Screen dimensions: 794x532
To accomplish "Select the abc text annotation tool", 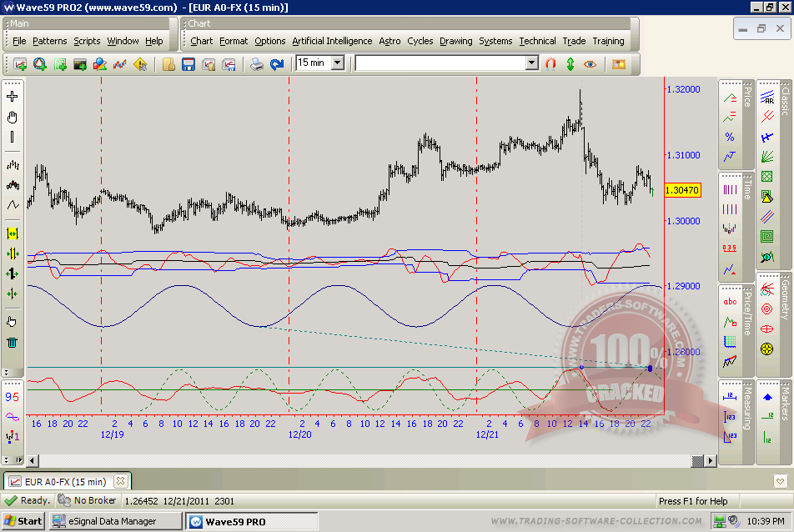I will (x=730, y=302).
